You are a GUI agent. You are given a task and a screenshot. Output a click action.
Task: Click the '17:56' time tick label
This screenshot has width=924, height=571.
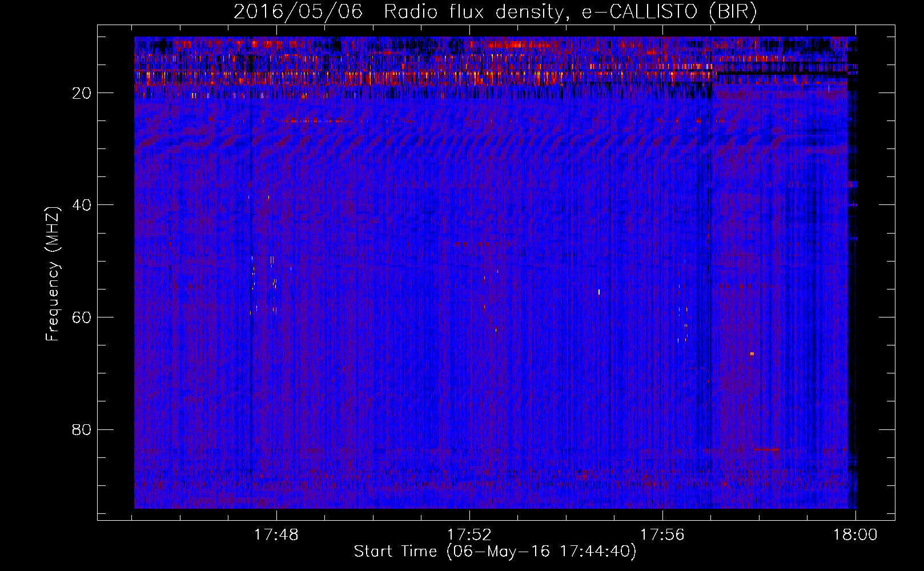[662, 535]
